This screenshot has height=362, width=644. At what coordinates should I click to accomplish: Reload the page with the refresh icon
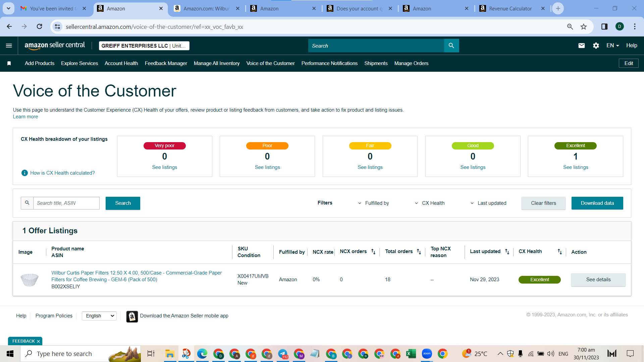click(40, 26)
